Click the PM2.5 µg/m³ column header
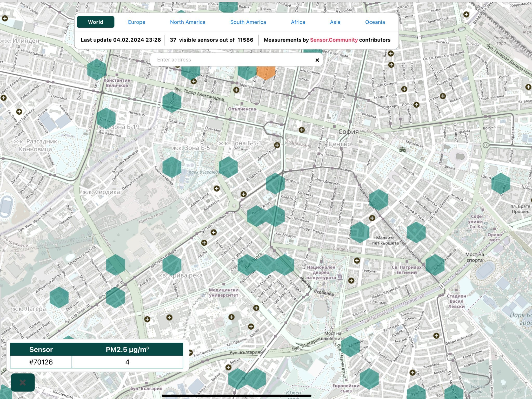This screenshot has width=532, height=399. (x=127, y=349)
